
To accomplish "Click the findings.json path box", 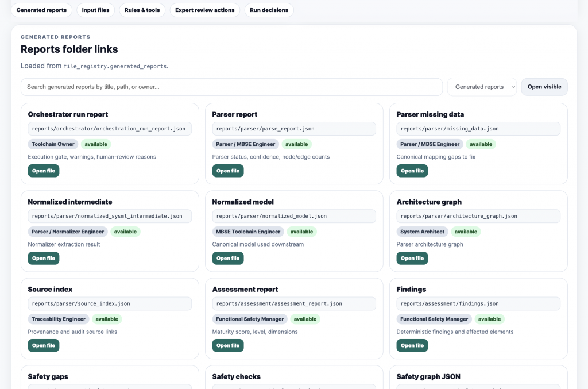I will [478, 303].
